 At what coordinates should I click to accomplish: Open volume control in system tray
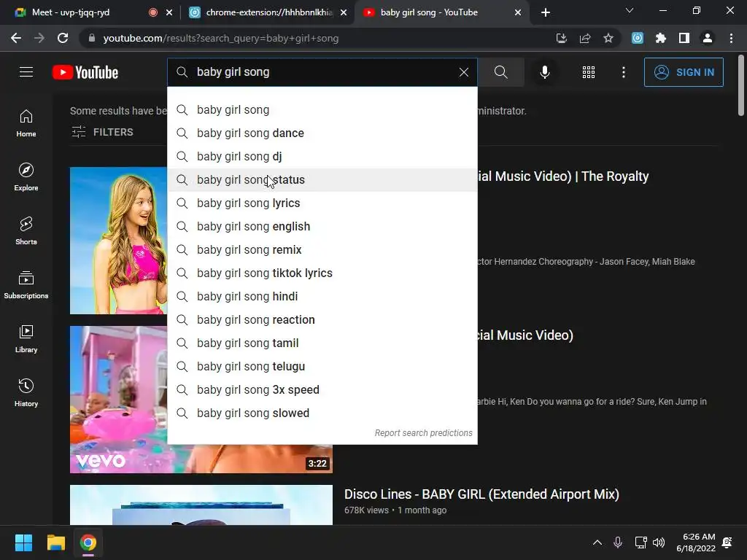pos(659,542)
